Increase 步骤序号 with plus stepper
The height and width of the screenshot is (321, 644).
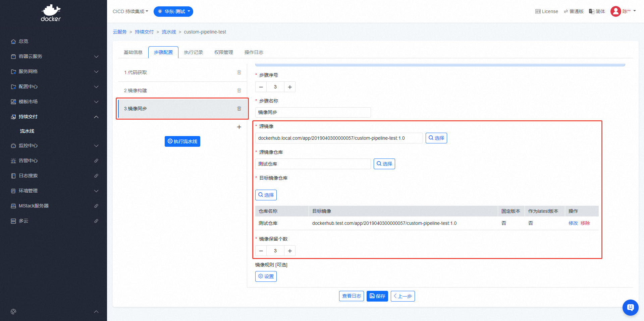click(x=290, y=87)
